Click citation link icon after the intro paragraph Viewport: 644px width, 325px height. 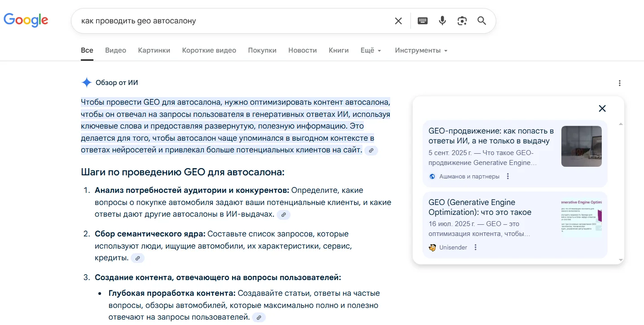pos(371,150)
